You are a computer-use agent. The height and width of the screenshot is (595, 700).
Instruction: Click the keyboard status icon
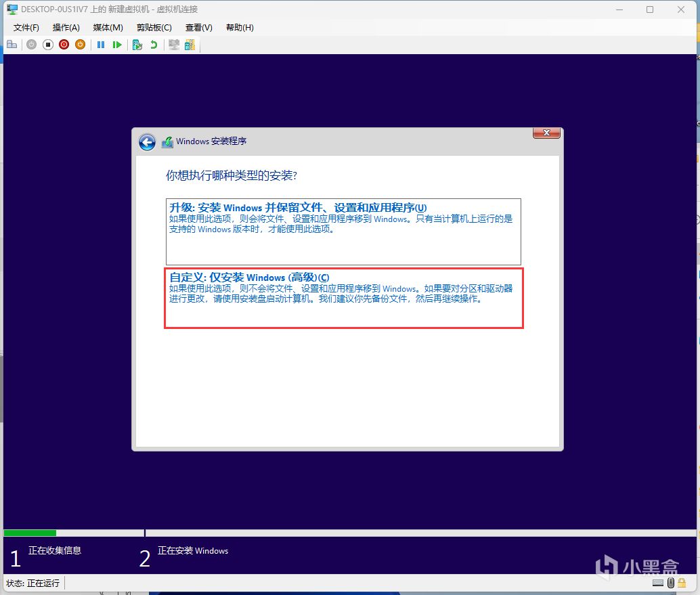[658, 583]
